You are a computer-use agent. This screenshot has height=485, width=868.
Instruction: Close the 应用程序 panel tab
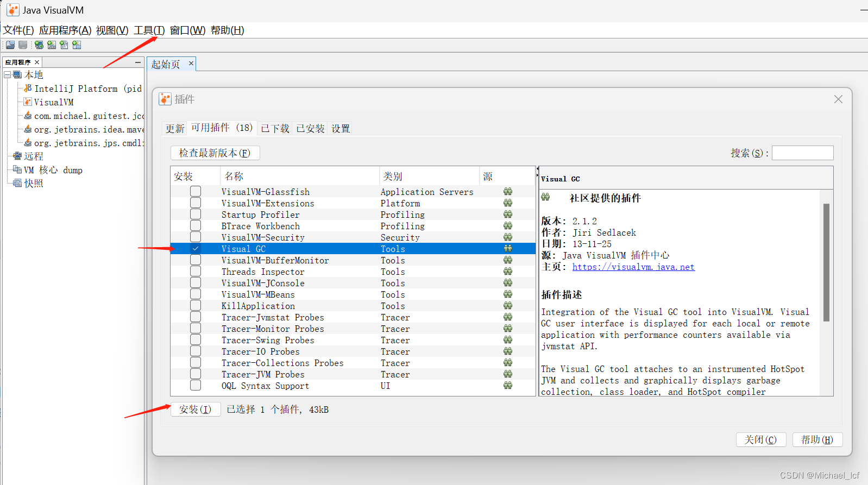tap(37, 62)
